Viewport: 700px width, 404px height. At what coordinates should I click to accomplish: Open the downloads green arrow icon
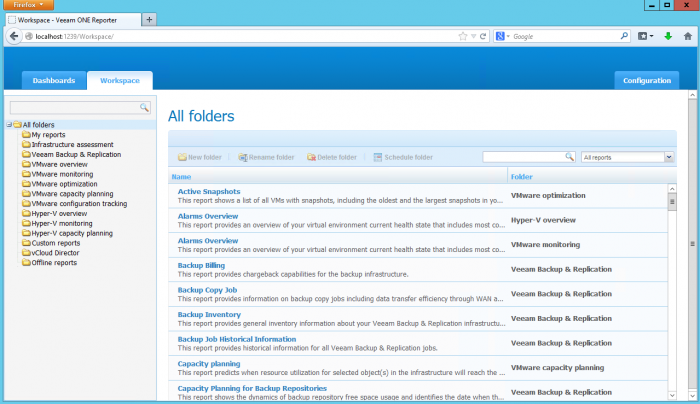pos(668,36)
